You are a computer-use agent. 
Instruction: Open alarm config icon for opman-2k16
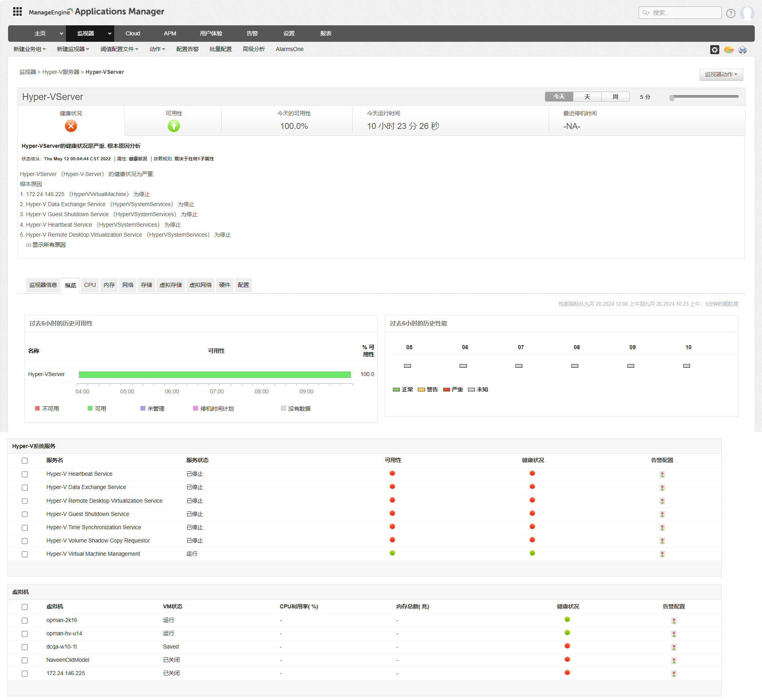tap(674, 621)
